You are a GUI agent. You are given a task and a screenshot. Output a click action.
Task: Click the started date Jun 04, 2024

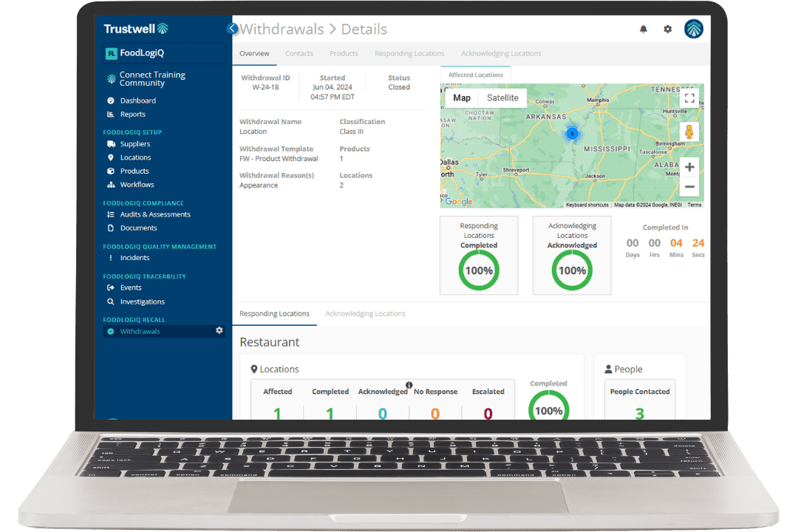332,87
